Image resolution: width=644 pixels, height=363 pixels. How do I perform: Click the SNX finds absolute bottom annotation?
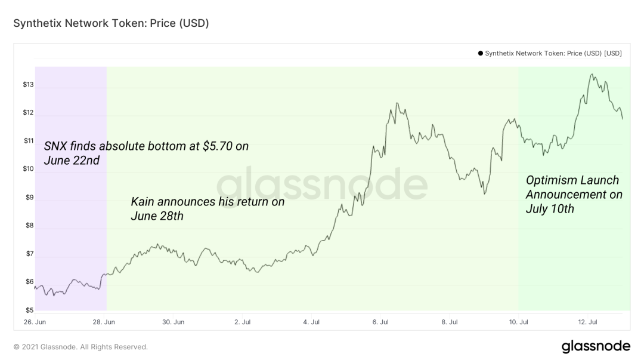pyautogui.click(x=146, y=153)
